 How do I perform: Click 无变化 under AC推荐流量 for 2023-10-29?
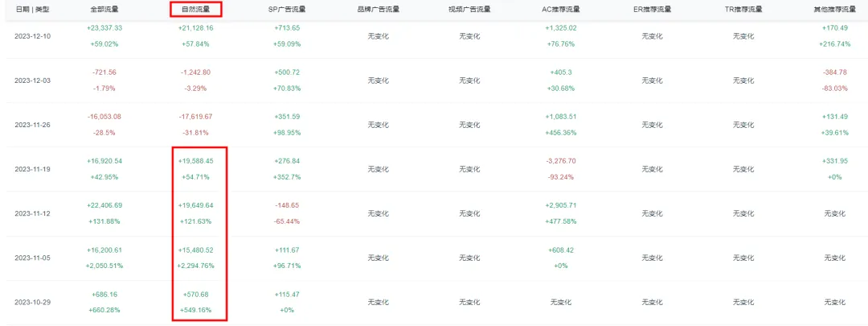click(x=561, y=303)
